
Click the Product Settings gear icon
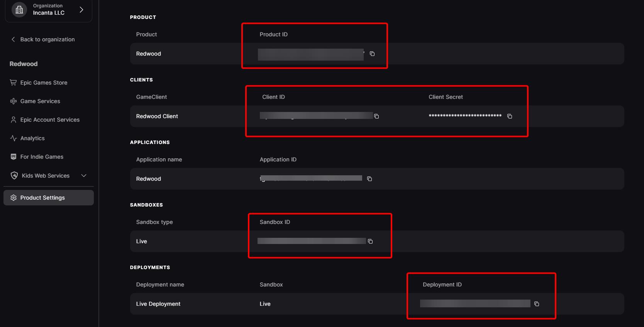click(13, 197)
